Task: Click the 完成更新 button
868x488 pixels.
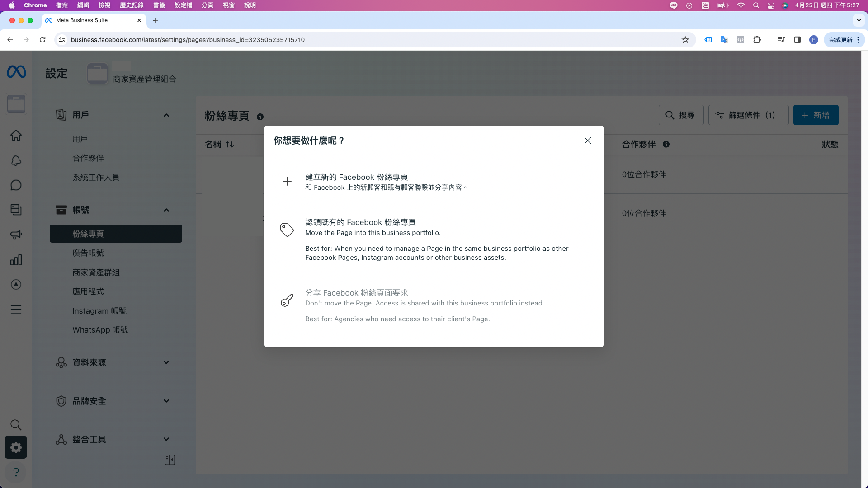Action: (x=844, y=40)
